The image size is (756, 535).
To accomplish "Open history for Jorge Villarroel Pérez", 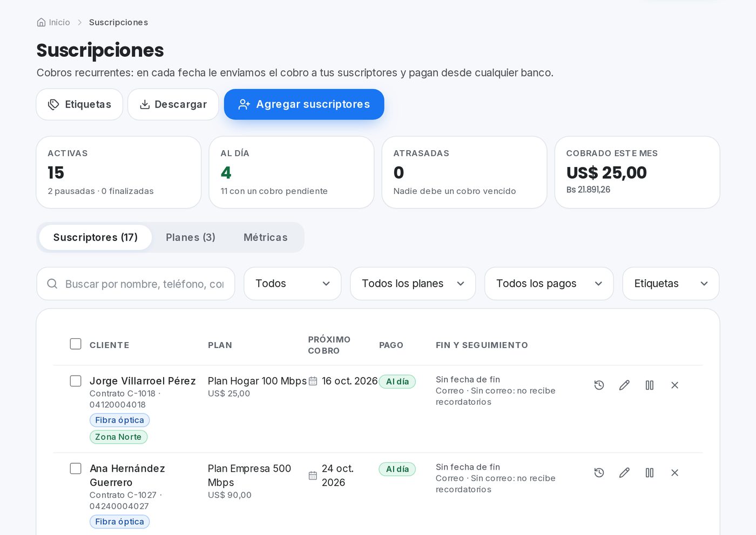I will [599, 385].
